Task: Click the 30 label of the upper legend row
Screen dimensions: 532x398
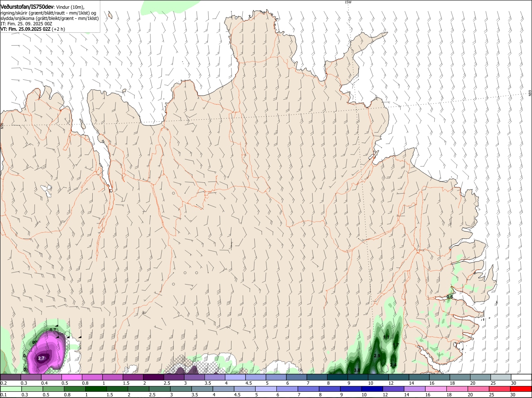Action: (514, 383)
